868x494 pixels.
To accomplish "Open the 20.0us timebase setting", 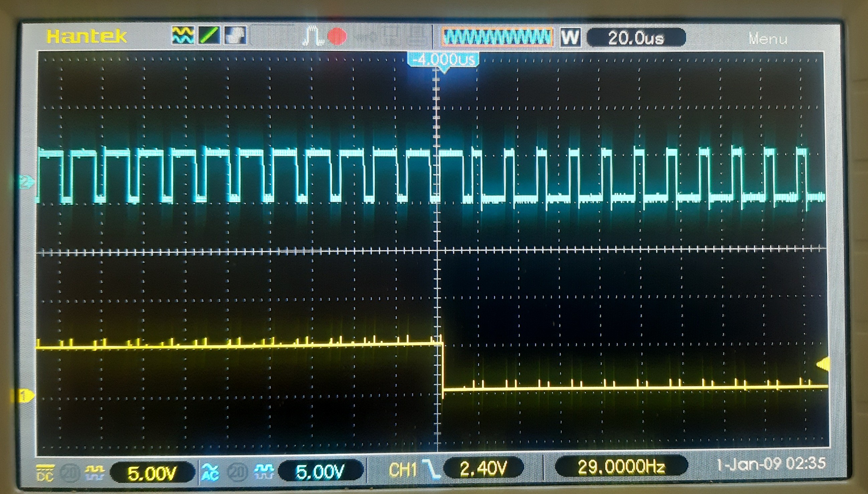I will click(x=636, y=38).
